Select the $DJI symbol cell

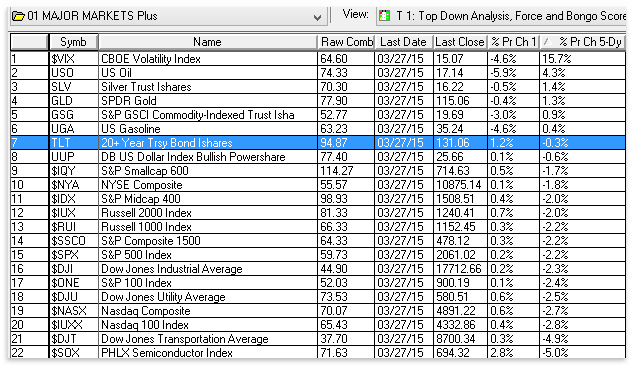73,269
